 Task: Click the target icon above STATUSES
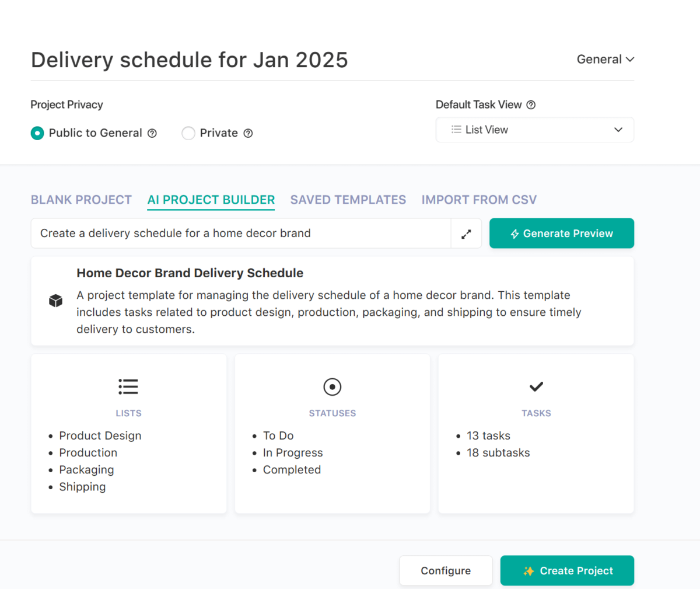point(332,386)
